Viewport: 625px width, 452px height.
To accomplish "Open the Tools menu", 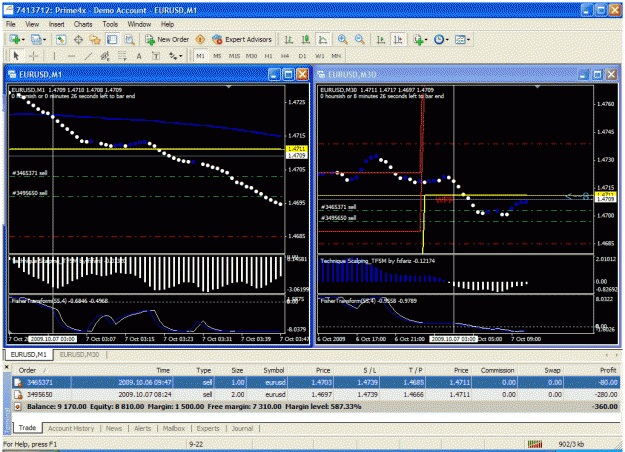I will pos(110,24).
